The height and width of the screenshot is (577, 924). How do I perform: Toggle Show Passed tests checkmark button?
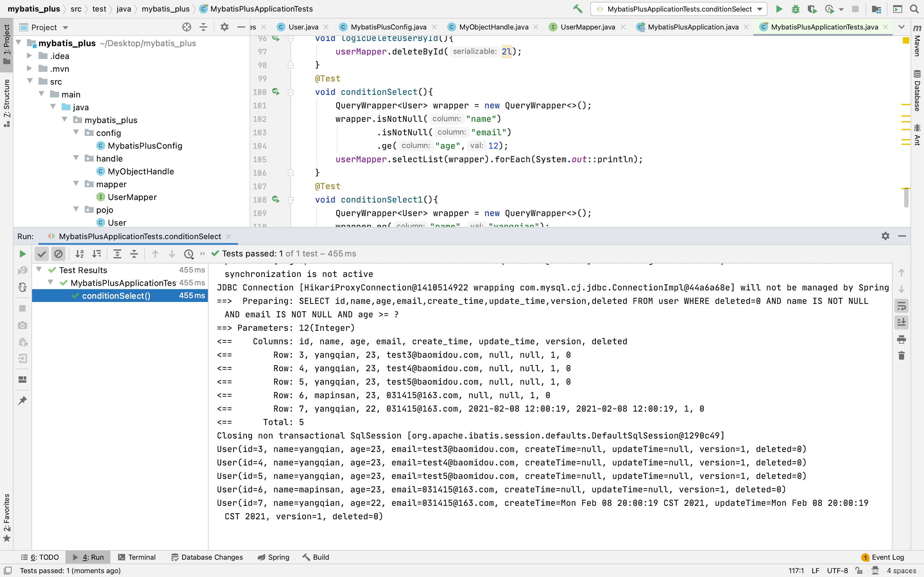(x=42, y=254)
